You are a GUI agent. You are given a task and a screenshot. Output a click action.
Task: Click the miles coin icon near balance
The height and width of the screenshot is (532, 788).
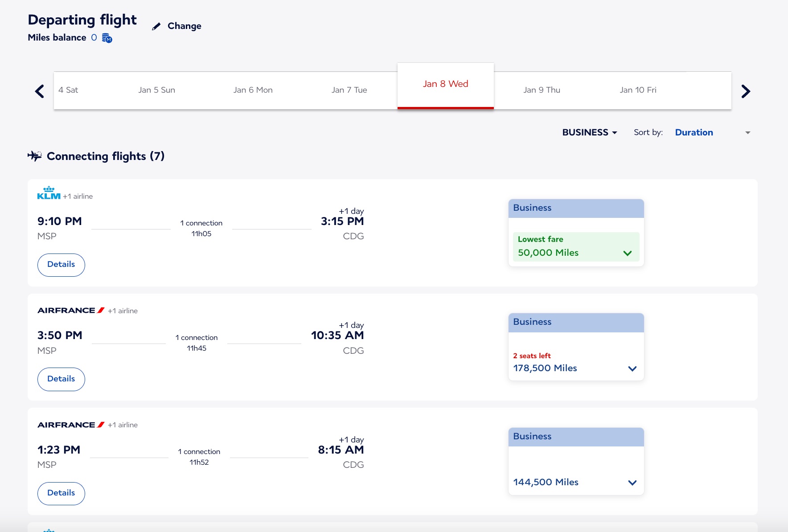pos(107,38)
